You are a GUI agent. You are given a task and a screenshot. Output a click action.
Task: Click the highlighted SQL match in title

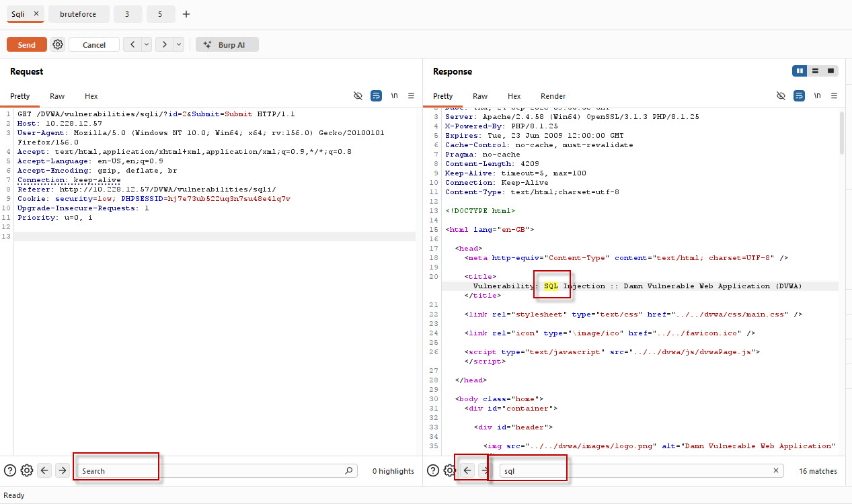coord(551,286)
